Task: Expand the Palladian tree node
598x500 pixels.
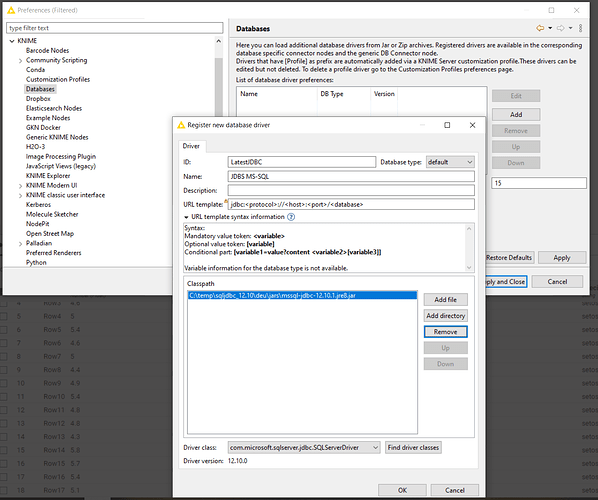Action: 21,244
